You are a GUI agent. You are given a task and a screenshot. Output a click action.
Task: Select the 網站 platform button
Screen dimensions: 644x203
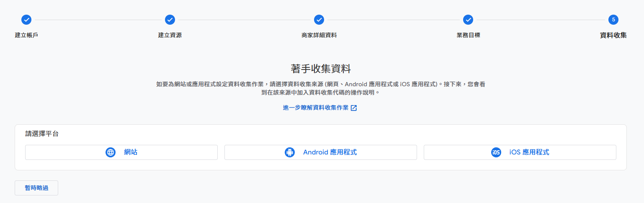(x=121, y=152)
